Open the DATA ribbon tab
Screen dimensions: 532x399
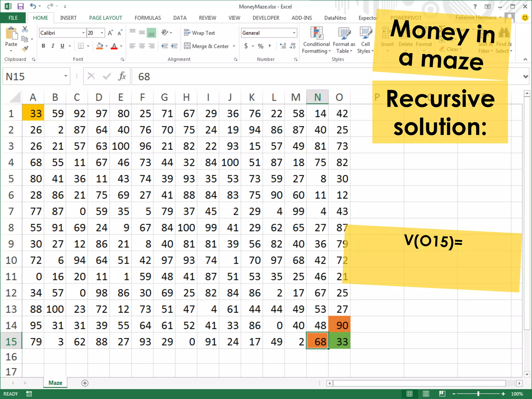click(x=180, y=18)
